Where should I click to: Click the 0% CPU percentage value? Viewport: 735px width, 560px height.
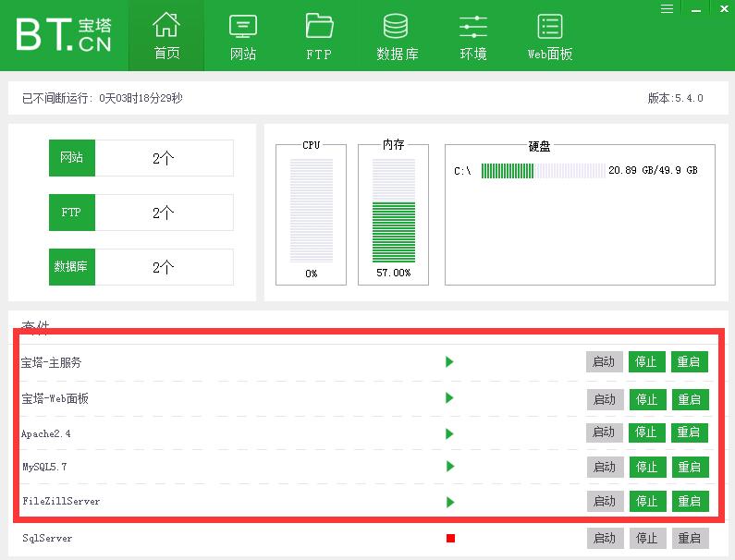[312, 274]
